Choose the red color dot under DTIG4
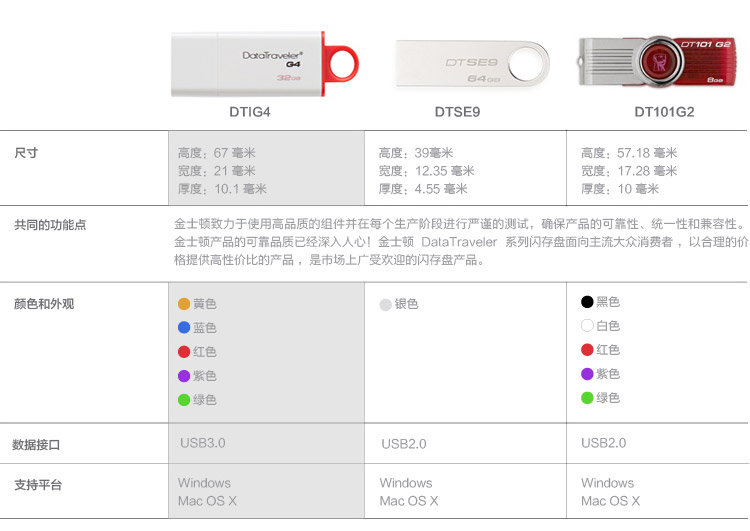This screenshot has width=750, height=531. [184, 352]
